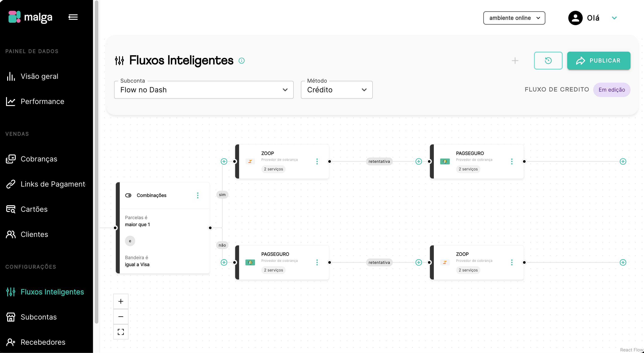Navigate to Cartões

click(34, 209)
